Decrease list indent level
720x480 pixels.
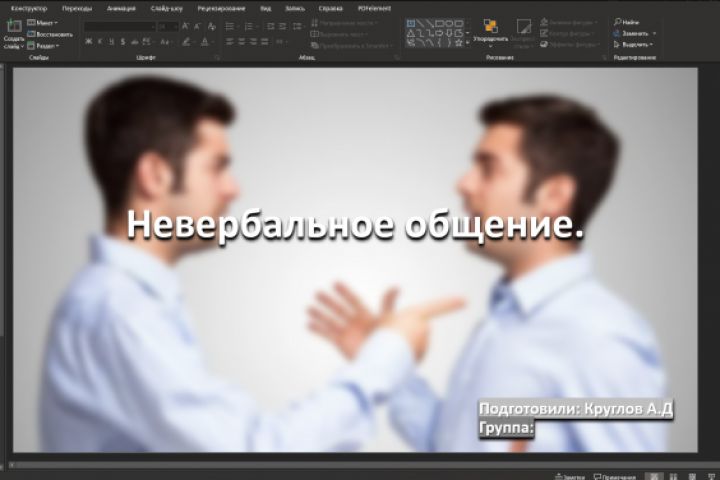pyautogui.click(x=270, y=27)
